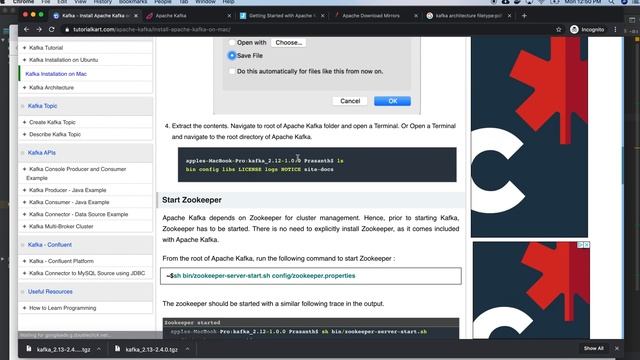Select the Open with radio button
The width and height of the screenshot is (640, 360).
coord(232,42)
